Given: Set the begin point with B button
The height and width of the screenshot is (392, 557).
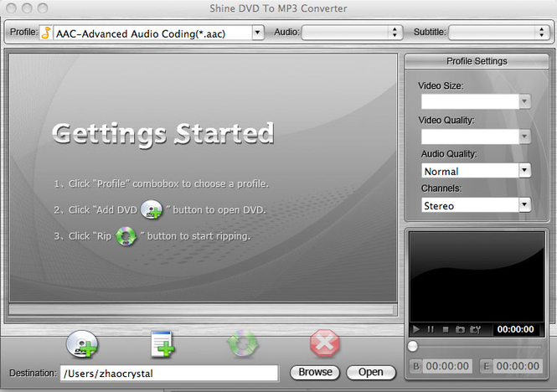Looking at the screenshot, I should click(416, 366).
